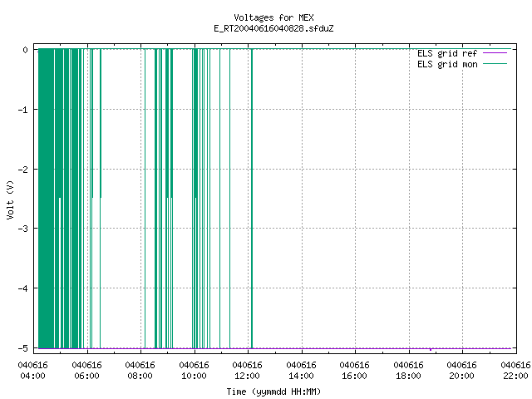The height and width of the screenshot is (399, 532).
Task: Click the x-axis tick label 18:00
Action: 408,376
